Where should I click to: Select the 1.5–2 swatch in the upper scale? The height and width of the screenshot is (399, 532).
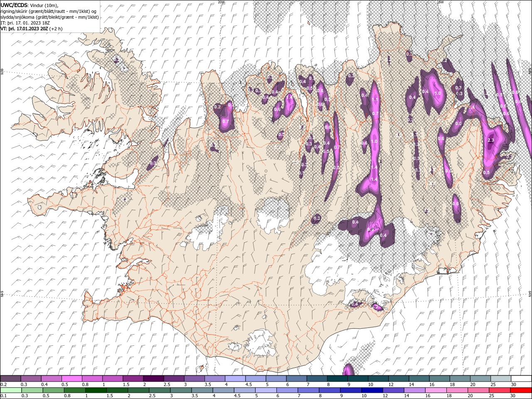click(x=133, y=379)
